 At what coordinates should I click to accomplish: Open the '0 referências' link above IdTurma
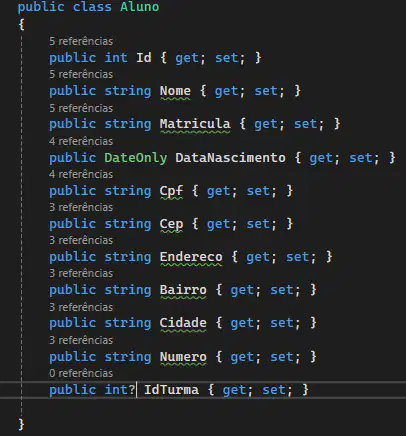click(81, 373)
